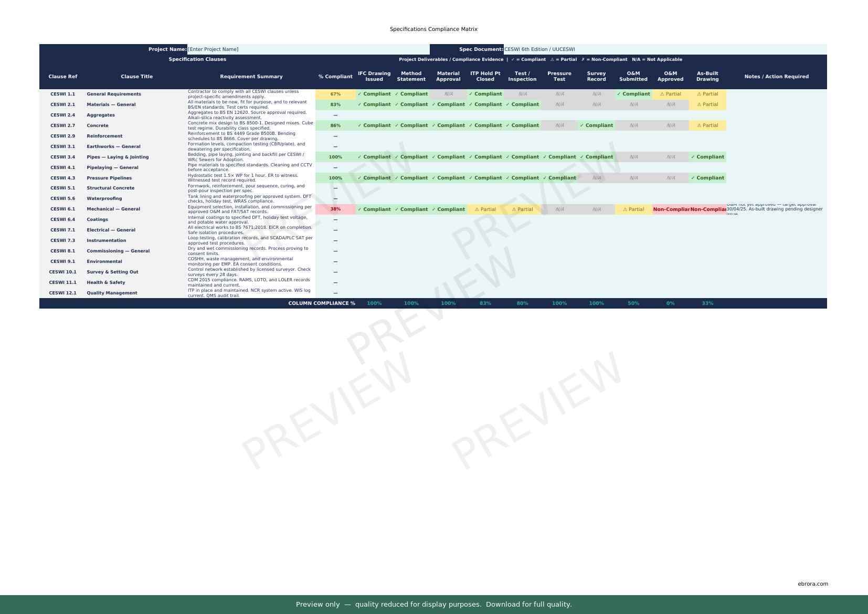Click the Clause Ref column header
Screen dimensions: 868x614
pos(62,77)
